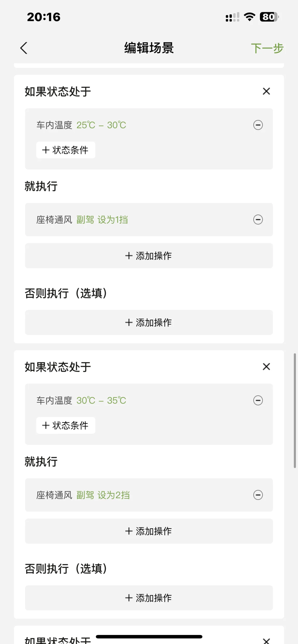Add an action below 设为1挡

(x=149, y=256)
